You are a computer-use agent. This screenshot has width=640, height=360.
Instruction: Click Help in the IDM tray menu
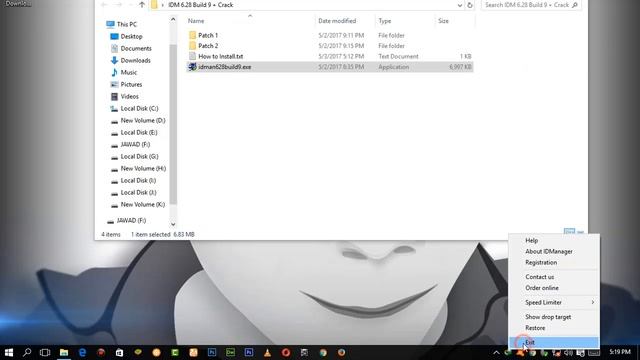[x=554, y=240]
